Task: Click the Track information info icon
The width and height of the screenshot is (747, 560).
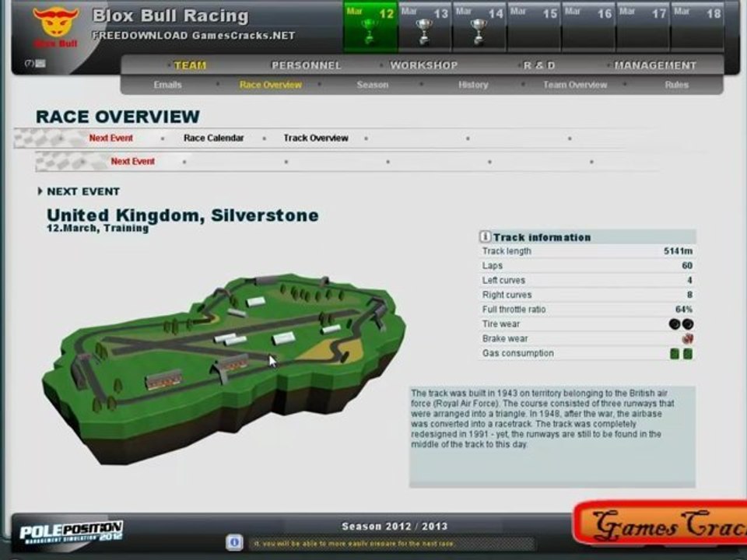Action: (485, 236)
